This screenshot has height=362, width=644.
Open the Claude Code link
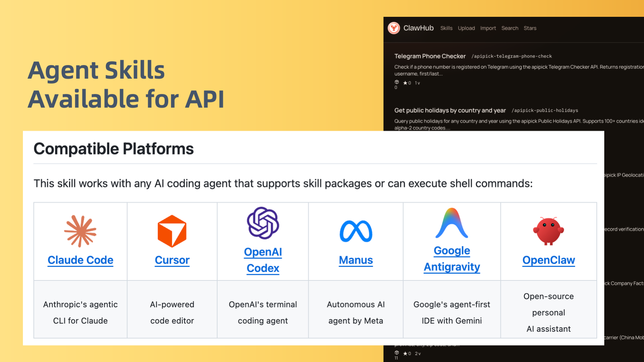(80, 260)
